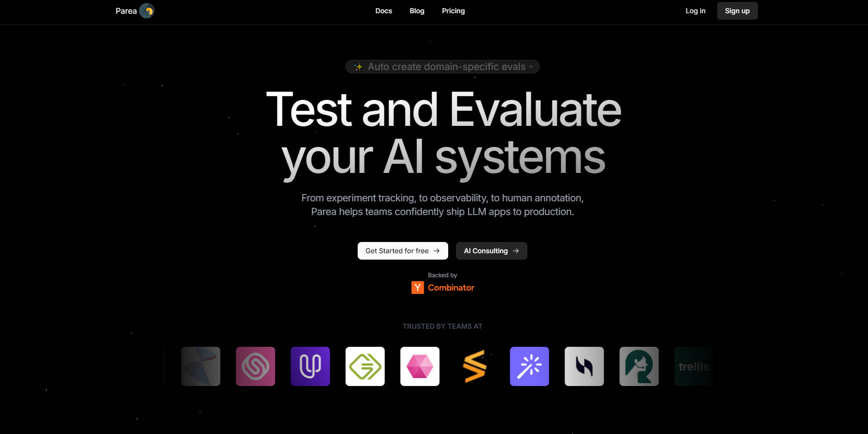The height and width of the screenshot is (434, 868).
Task: Click the pink hexagon gem logo
Action: pos(420,366)
